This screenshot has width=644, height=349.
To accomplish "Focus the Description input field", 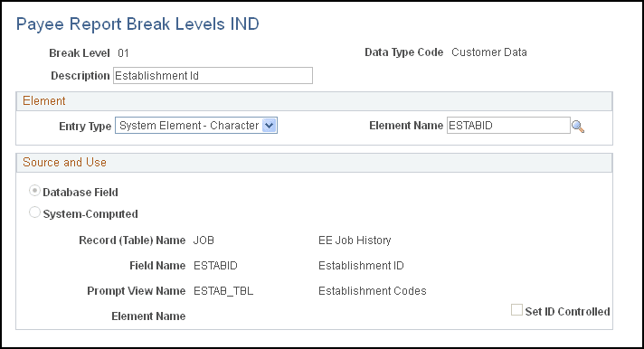I will [213, 76].
